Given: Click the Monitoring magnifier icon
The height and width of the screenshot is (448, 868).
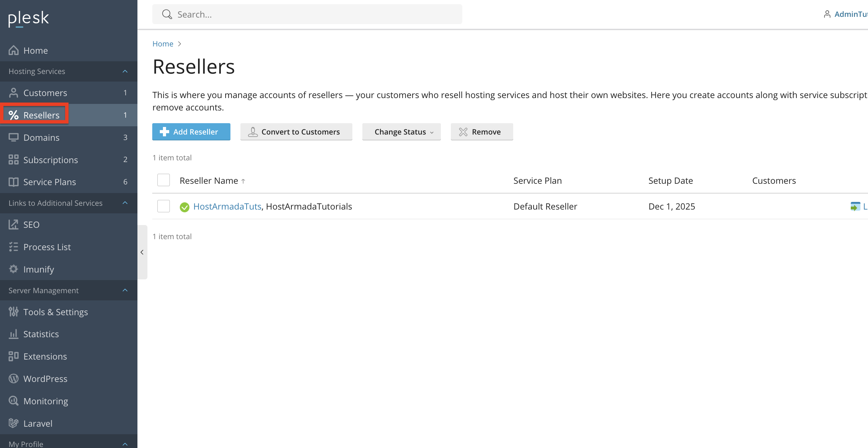Looking at the screenshot, I should click(13, 401).
